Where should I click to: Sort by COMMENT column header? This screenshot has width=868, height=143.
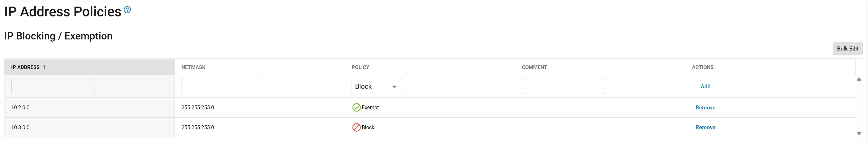click(535, 67)
